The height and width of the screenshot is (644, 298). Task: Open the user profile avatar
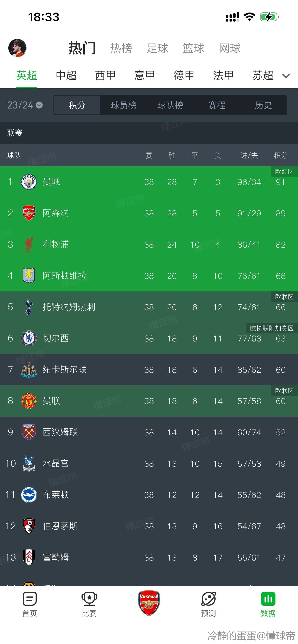[17, 48]
